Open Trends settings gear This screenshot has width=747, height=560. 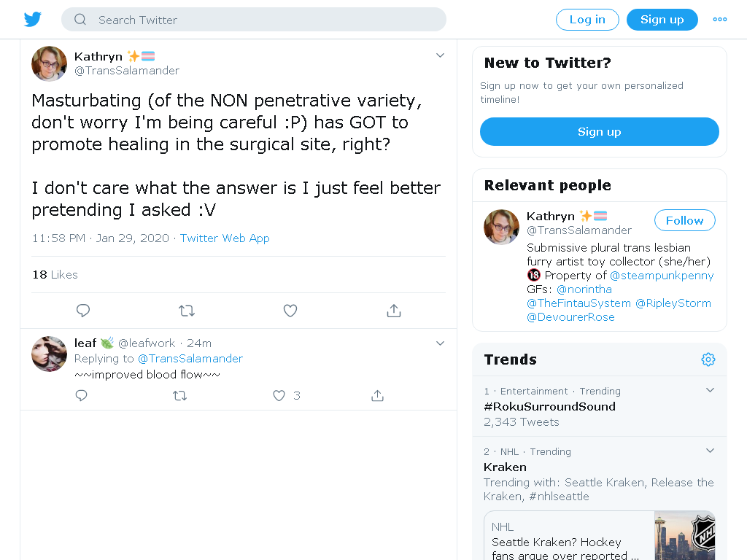click(x=708, y=359)
